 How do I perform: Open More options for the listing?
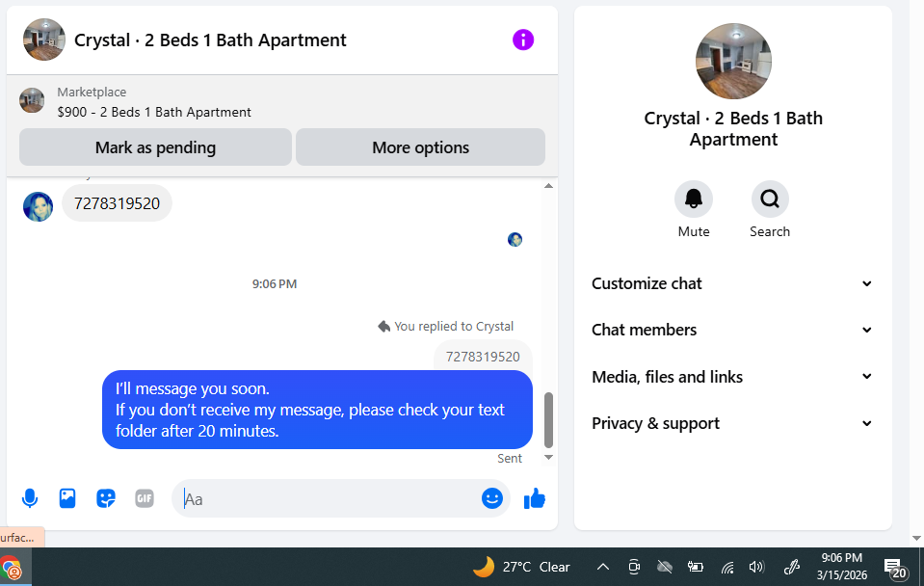coord(421,147)
